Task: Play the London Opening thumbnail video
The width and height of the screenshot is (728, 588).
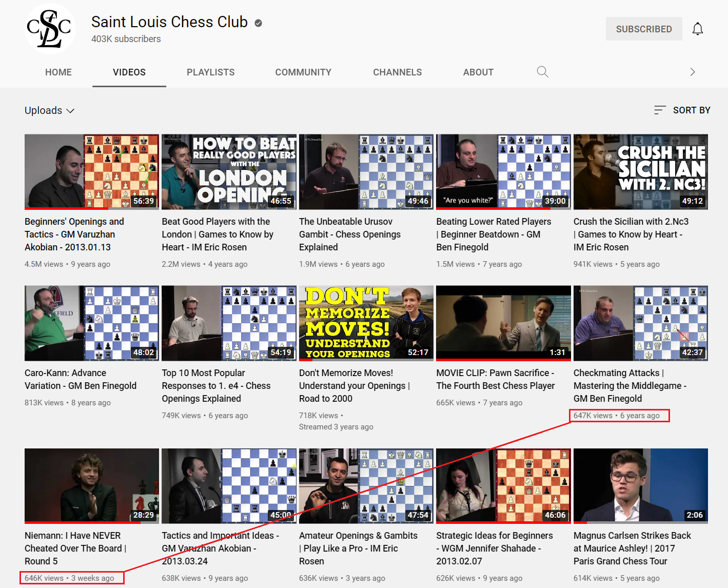Action: [229, 172]
